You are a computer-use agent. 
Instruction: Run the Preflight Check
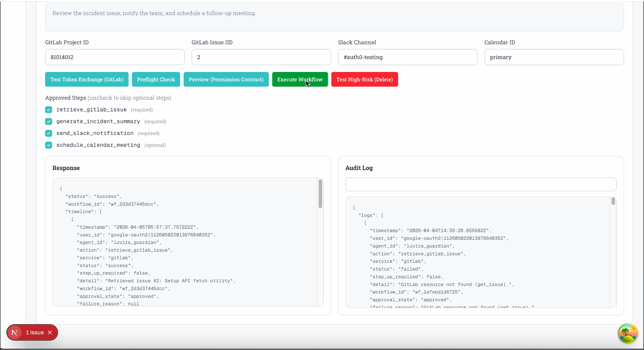(156, 79)
